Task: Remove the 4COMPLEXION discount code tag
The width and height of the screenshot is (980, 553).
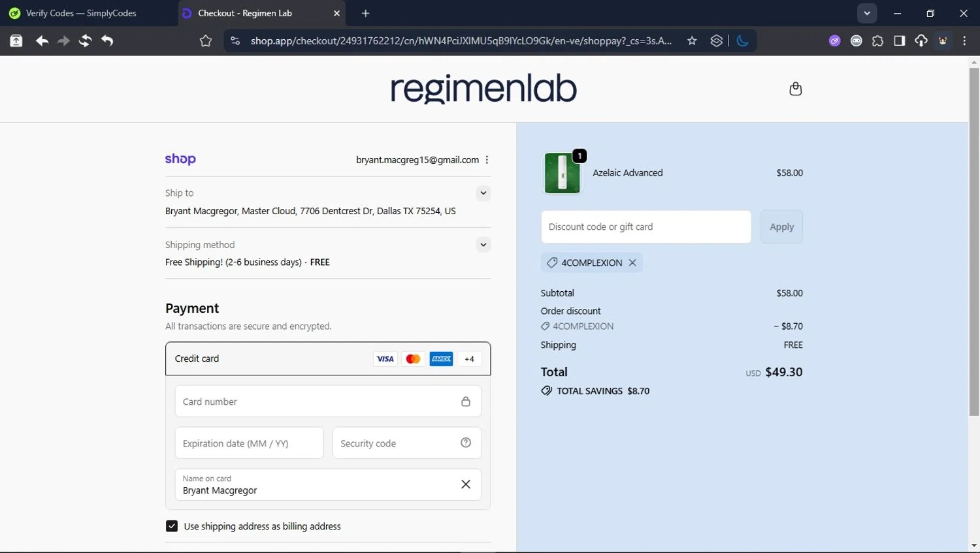Action: (x=632, y=262)
